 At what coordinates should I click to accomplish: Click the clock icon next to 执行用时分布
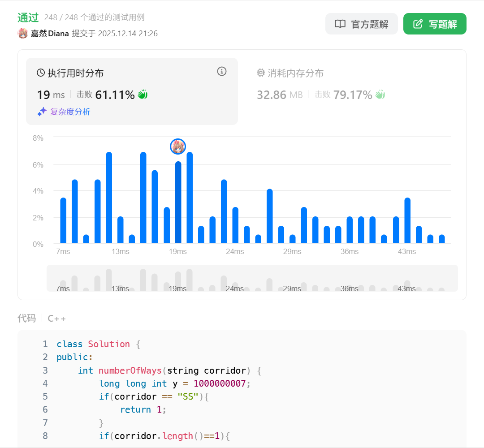[x=41, y=73]
